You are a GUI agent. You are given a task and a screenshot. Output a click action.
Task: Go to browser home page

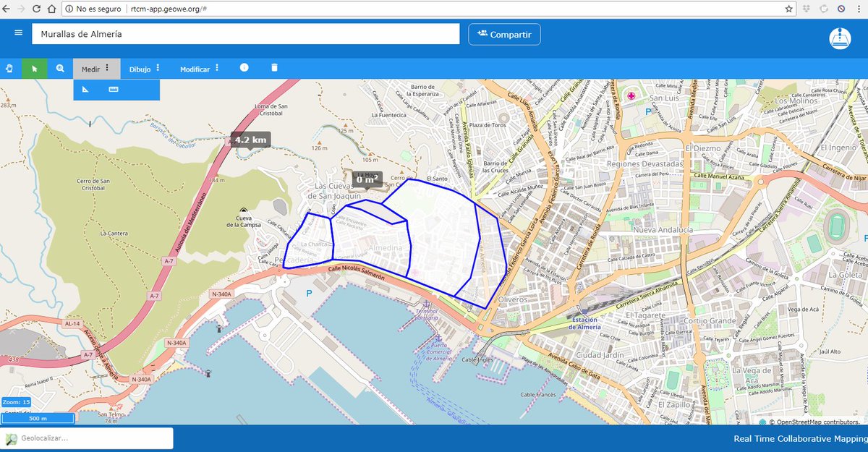click(x=53, y=9)
